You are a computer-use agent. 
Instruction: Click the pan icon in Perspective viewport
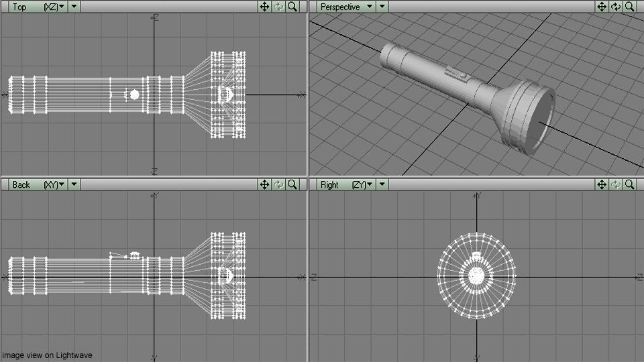tap(602, 7)
